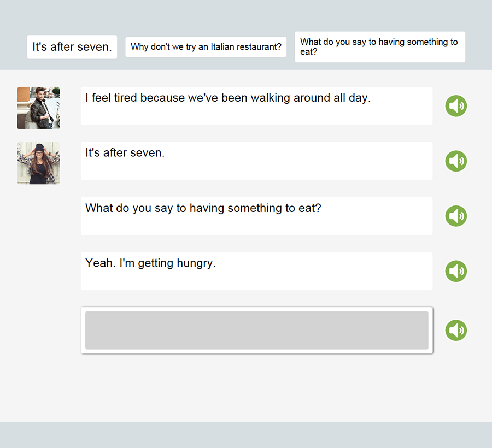The width and height of the screenshot is (492, 448).
Task: Click blank space left of "Yeah. I'm getting hungry"
Action: coord(39,271)
